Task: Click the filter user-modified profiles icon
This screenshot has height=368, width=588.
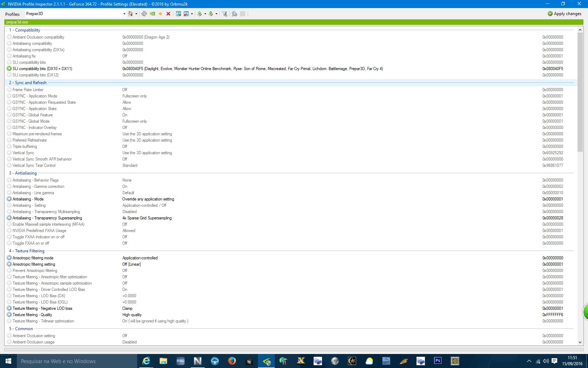Action: [225, 14]
